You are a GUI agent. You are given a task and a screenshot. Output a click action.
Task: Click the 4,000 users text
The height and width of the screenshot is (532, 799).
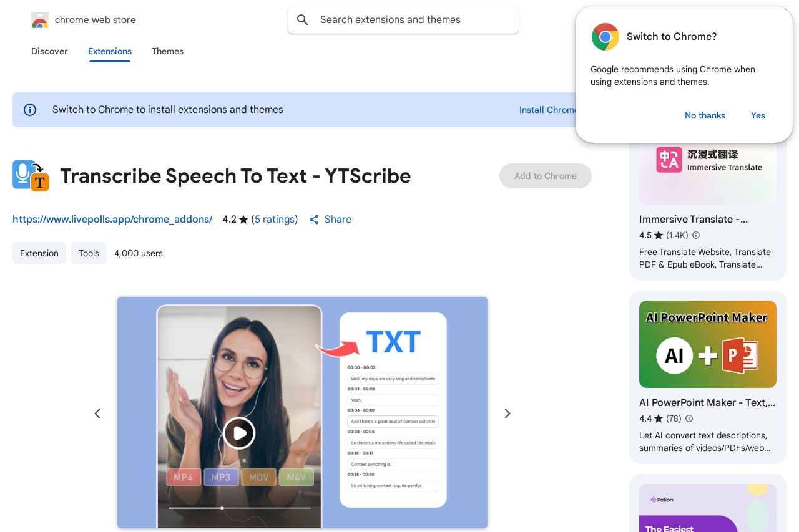139,253
